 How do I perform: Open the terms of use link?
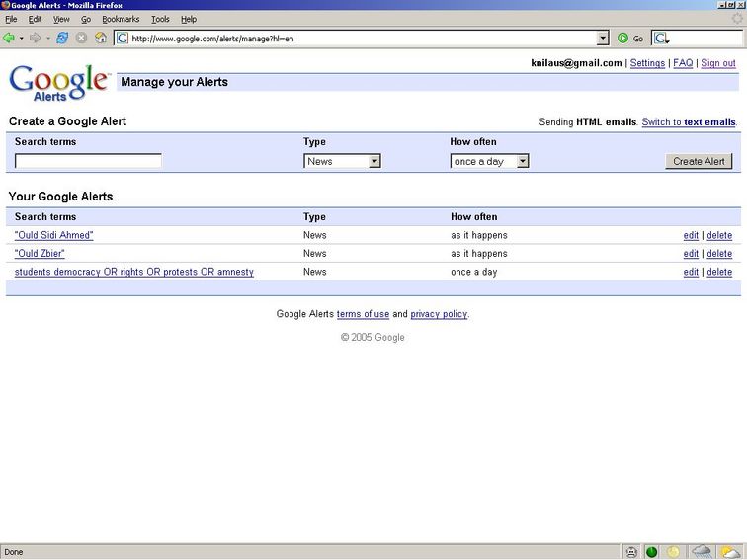coord(363,314)
